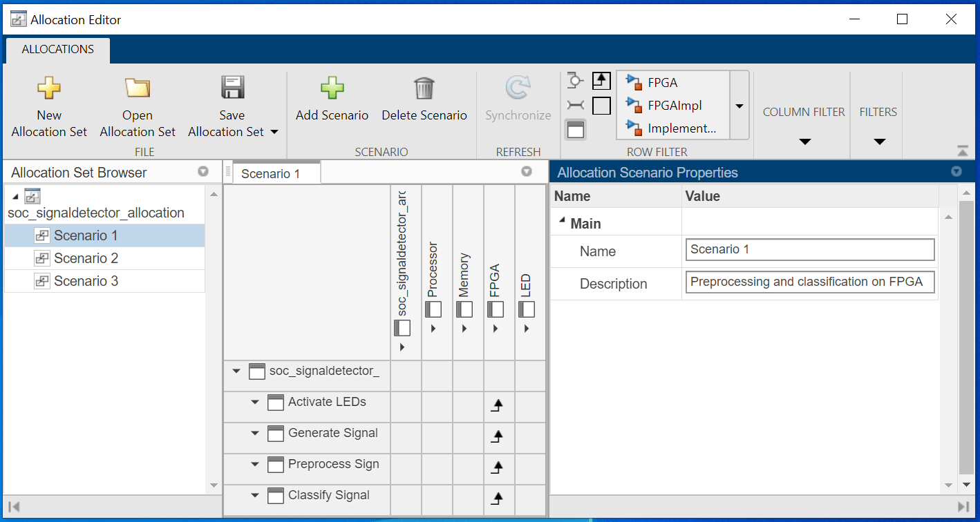
Task: Expand the Memory column
Action: click(x=464, y=329)
